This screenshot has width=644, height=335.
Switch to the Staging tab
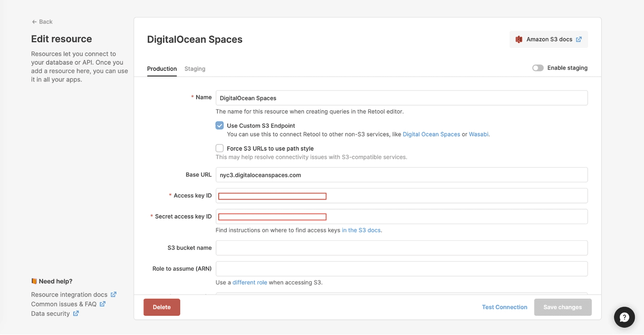coord(195,69)
